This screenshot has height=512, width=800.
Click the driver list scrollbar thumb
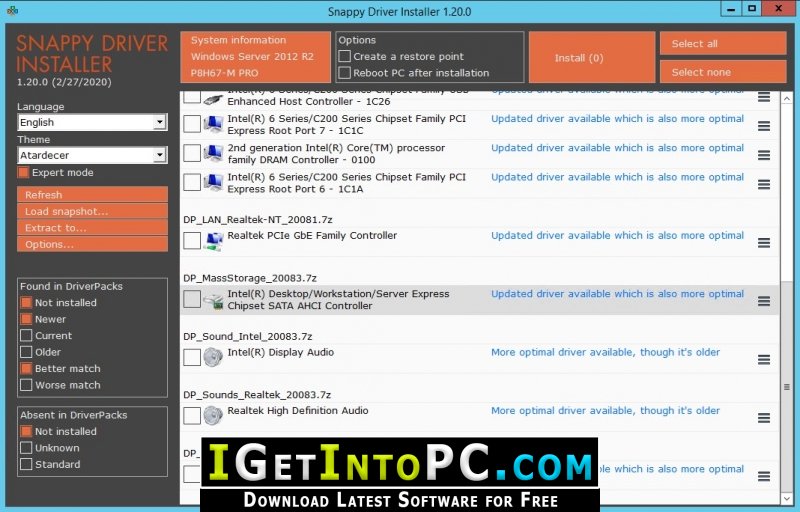786,387
